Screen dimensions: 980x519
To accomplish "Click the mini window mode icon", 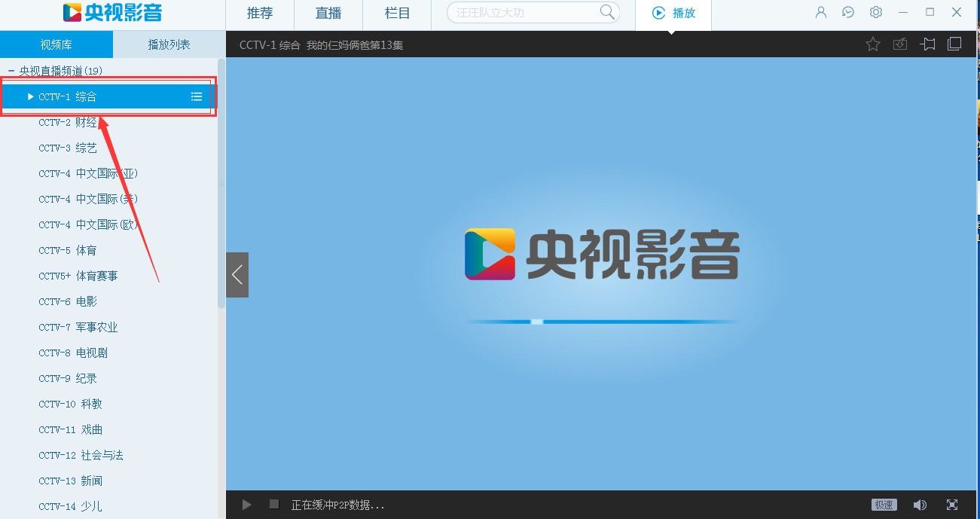I will click(x=954, y=44).
